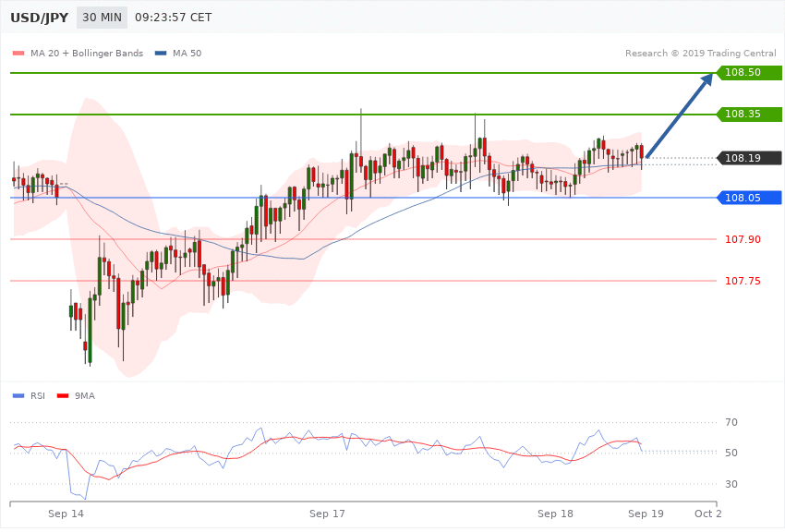This screenshot has width=785, height=532.
Task: Click the 9MA red legend swatch
Action: (x=63, y=396)
